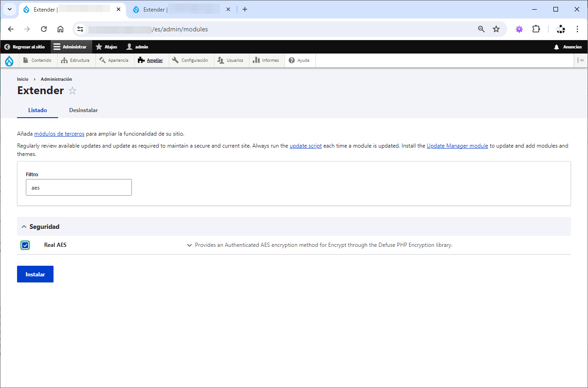The height and width of the screenshot is (388, 588).
Task: Click the Drupal logo home icon
Action: coord(9,60)
